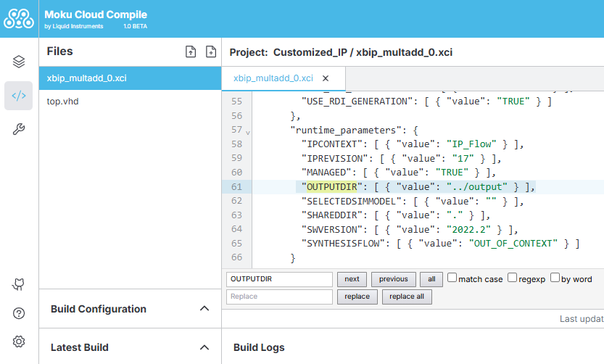Select xbip_multadd_0.xci in the Files list
This screenshot has width=604, height=364.
click(131, 78)
